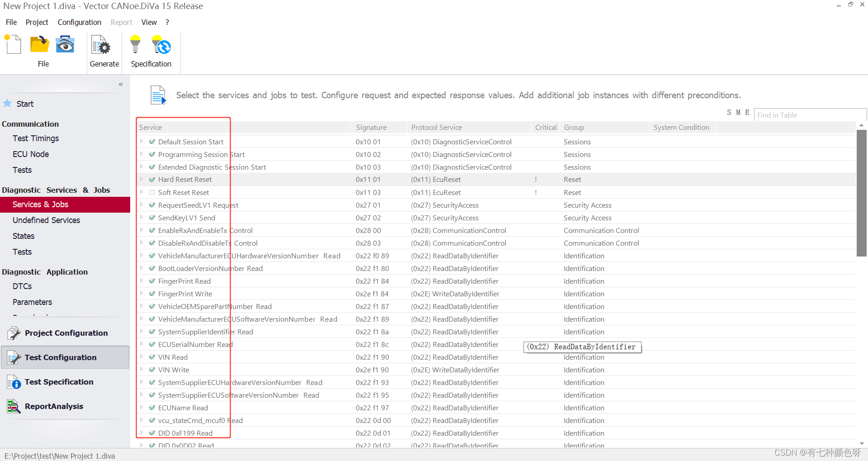Image resolution: width=868 pixels, height=461 pixels.
Task: Check the Soft Reset Reset checkbox
Action: pyautogui.click(x=152, y=192)
